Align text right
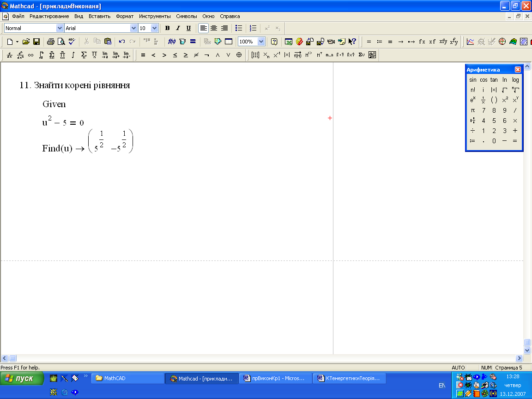 (x=224, y=28)
